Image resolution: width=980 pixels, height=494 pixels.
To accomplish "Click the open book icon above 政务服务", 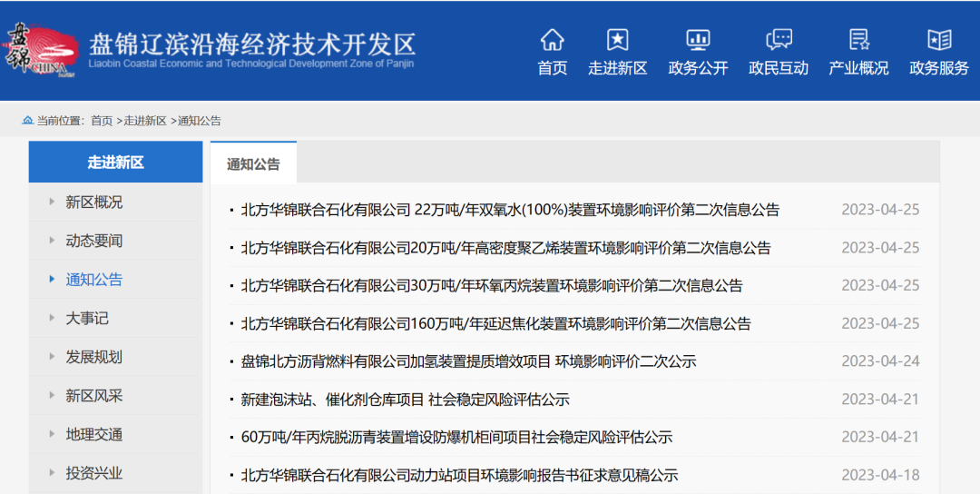I will click(939, 39).
